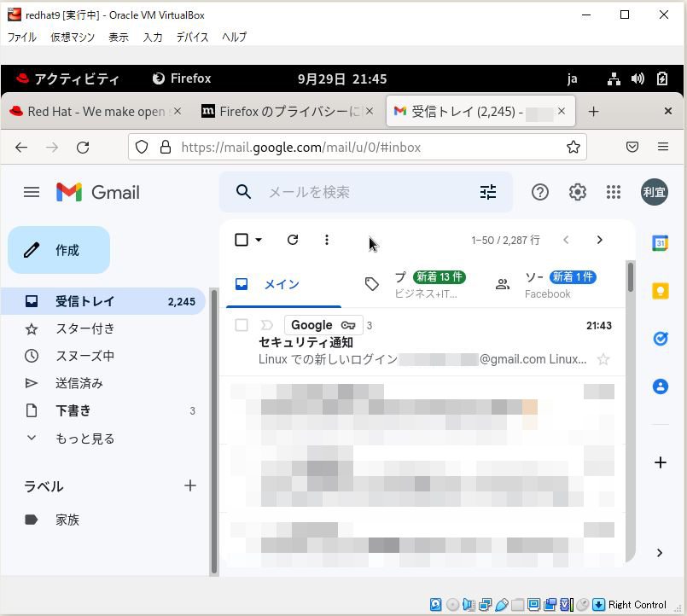Viewport: 687px width, 616px height.
Task: Open 下書き drafts folder
Action: (103, 410)
